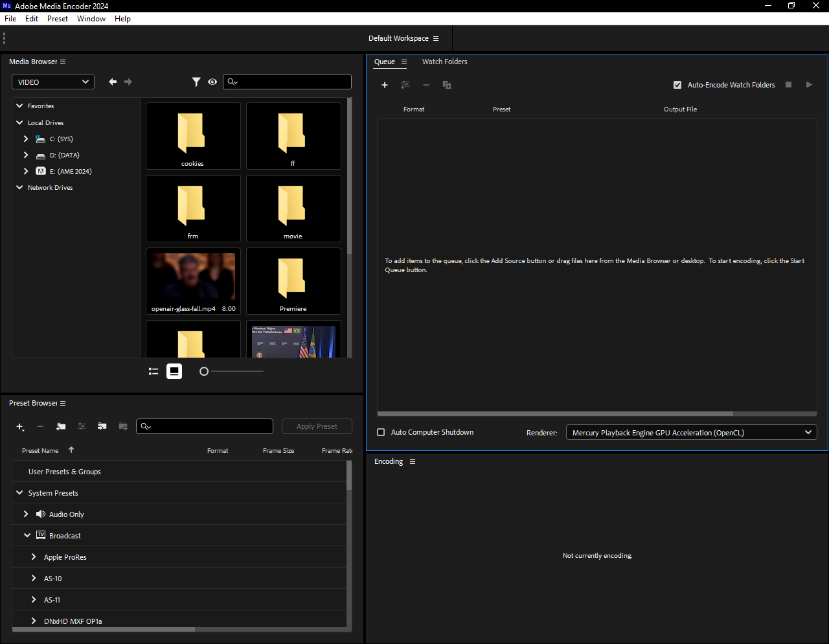829x644 pixels.
Task: Collapse the Local Drives section
Action: pos(20,122)
